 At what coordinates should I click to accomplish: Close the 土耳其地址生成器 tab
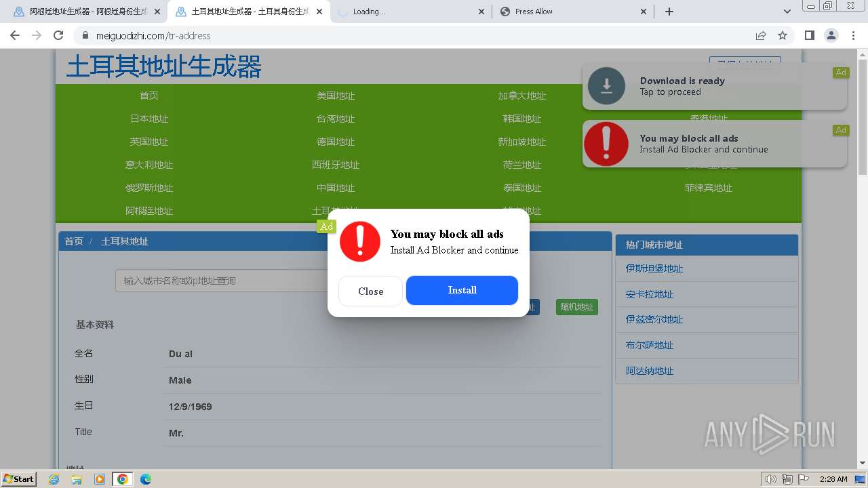(x=319, y=12)
